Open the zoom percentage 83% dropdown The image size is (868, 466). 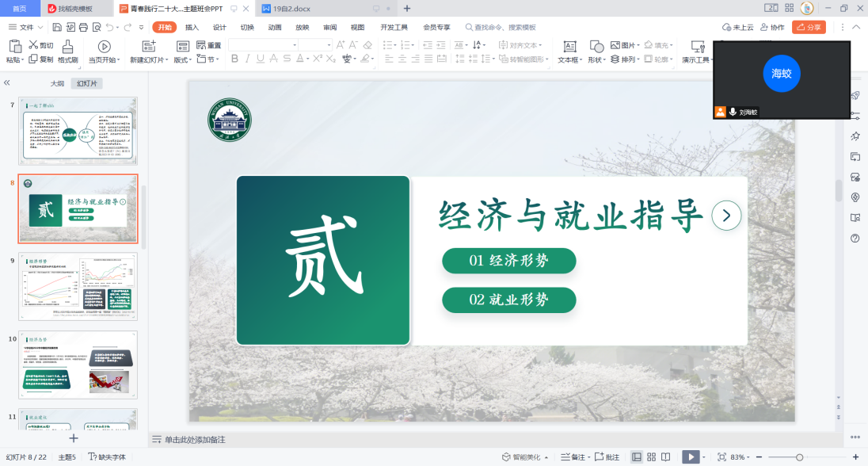740,457
